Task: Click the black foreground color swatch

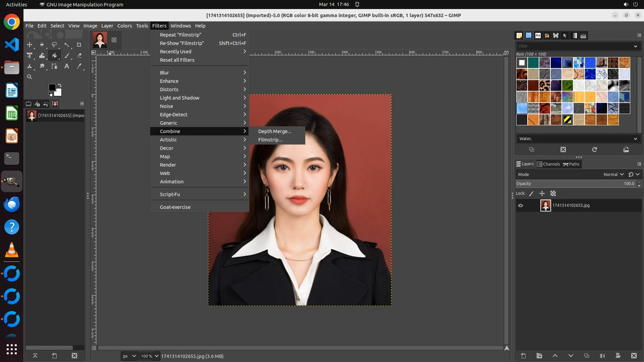Action: point(52,87)
